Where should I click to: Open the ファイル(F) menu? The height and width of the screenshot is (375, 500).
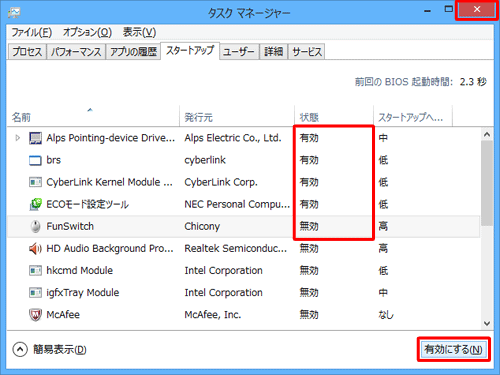[x=32, y=32]
